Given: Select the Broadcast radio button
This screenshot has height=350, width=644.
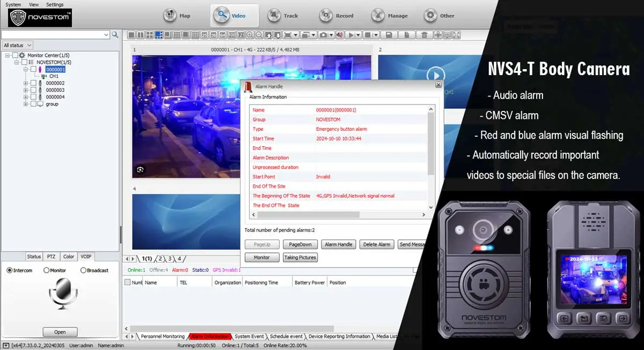Looking at the screenshot, I should (83, 270).
